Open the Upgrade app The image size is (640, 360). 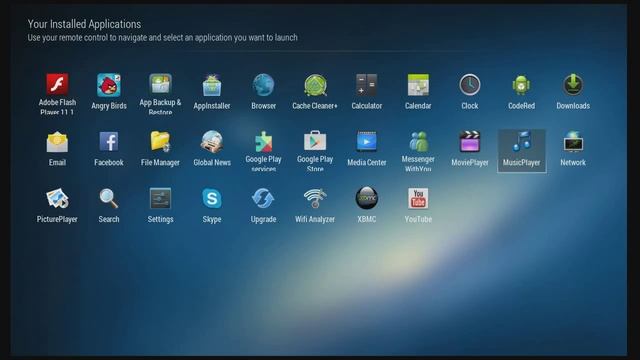click(x=264, y=206)
